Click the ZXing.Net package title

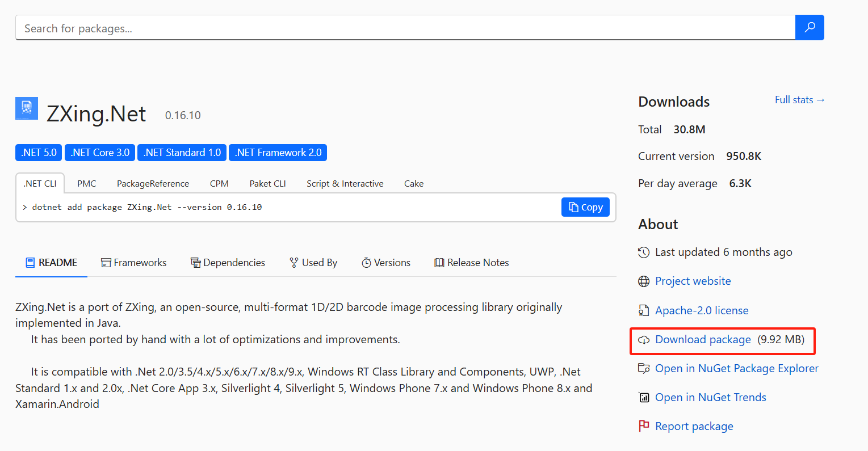[96, 114]
